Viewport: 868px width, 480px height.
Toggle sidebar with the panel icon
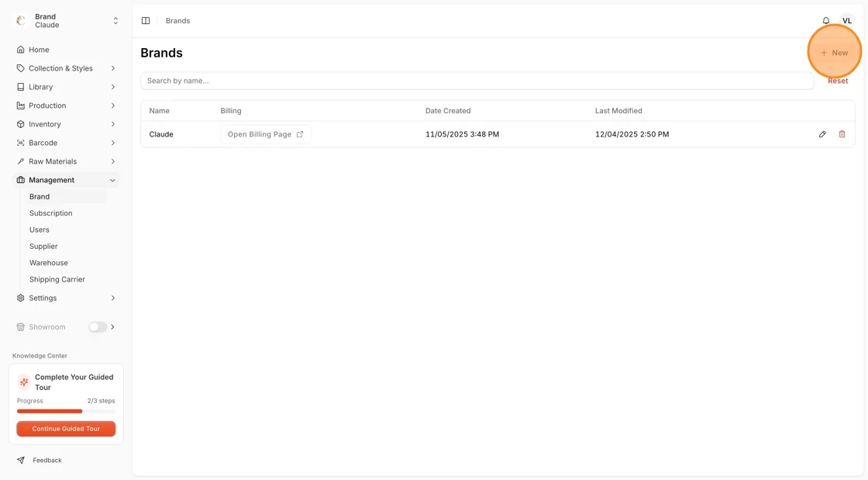(146, 20)
